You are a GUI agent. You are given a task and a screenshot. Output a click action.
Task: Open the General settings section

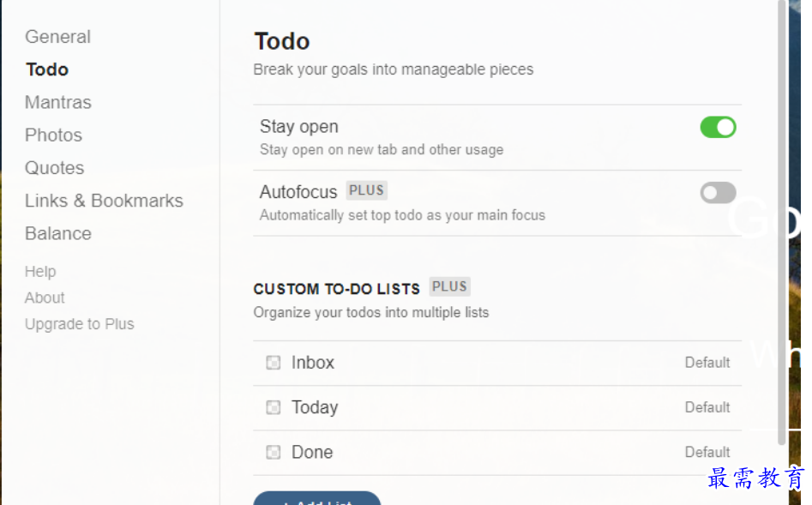[58, 37]
